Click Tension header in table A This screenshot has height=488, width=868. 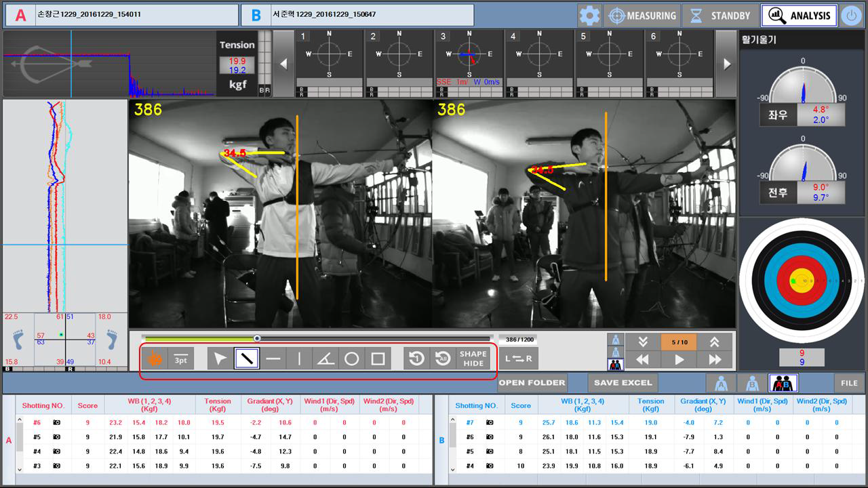(218, 405)
